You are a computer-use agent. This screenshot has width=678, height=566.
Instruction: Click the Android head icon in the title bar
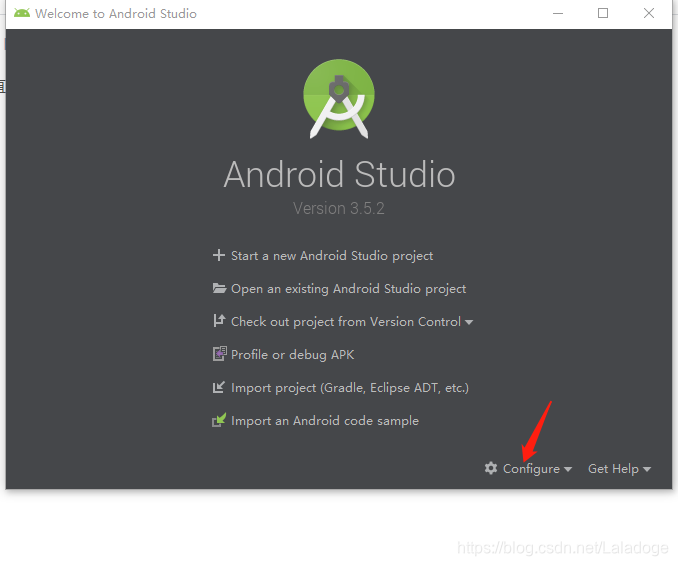(22, 13)
